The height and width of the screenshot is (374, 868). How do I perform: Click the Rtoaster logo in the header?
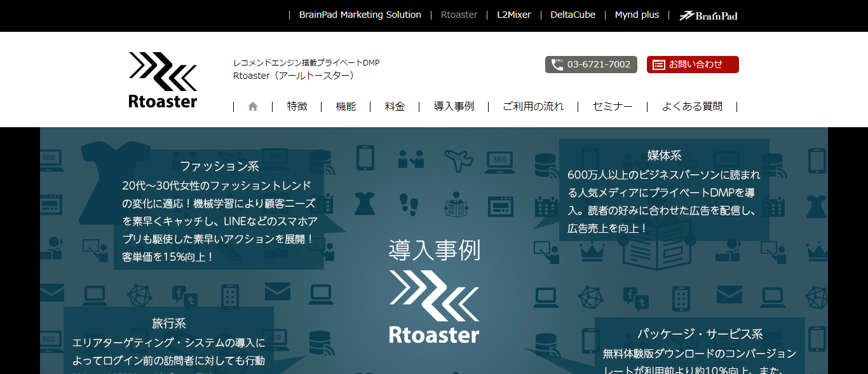(x=163, y=80)
